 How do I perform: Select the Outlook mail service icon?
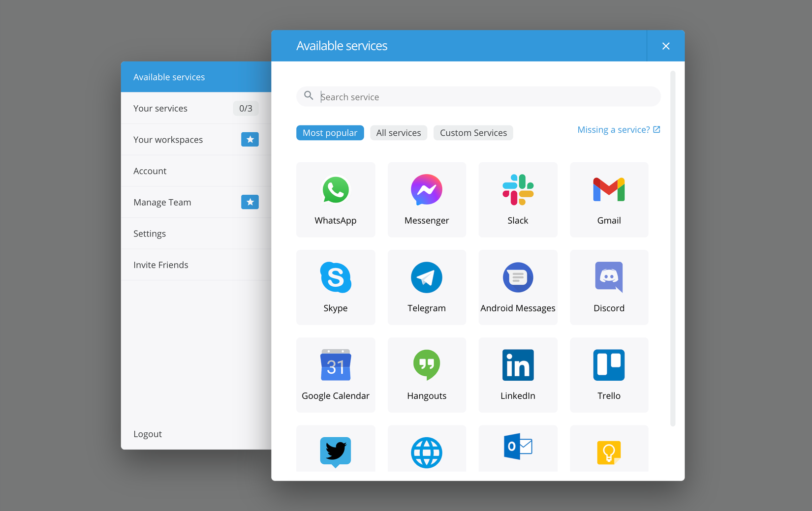518,447
